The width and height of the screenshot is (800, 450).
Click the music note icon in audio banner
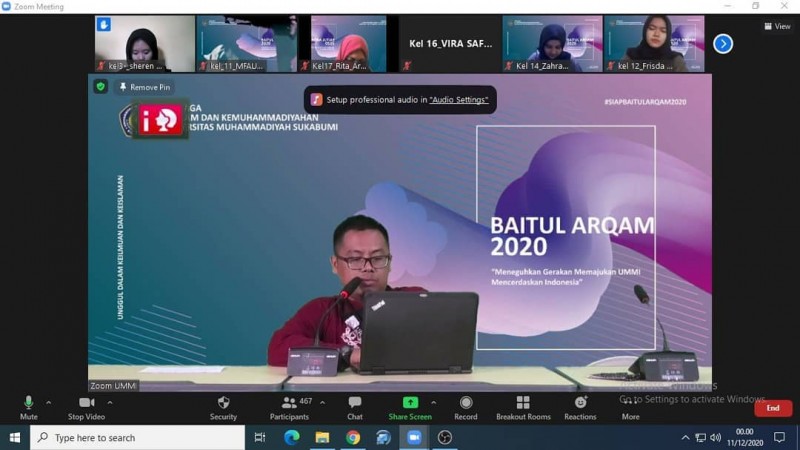pos(316,99)
